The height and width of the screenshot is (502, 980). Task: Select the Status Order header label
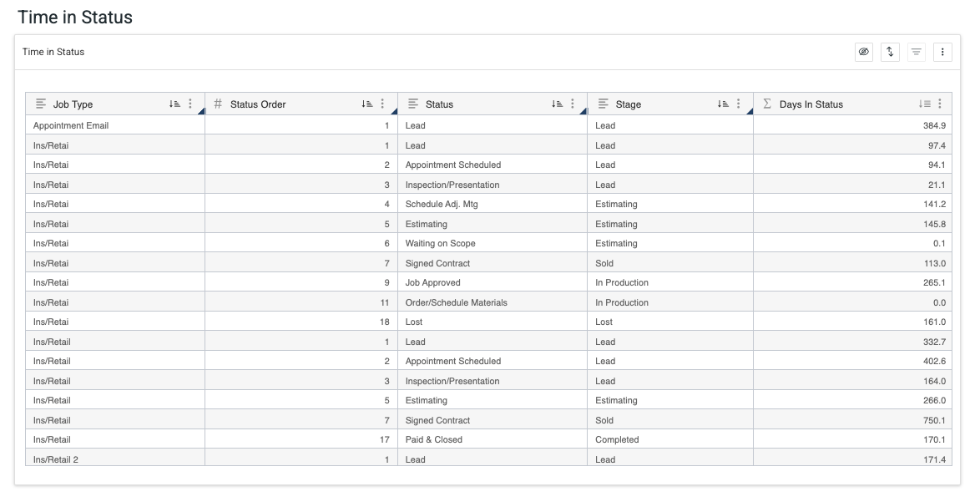point(258,104)
